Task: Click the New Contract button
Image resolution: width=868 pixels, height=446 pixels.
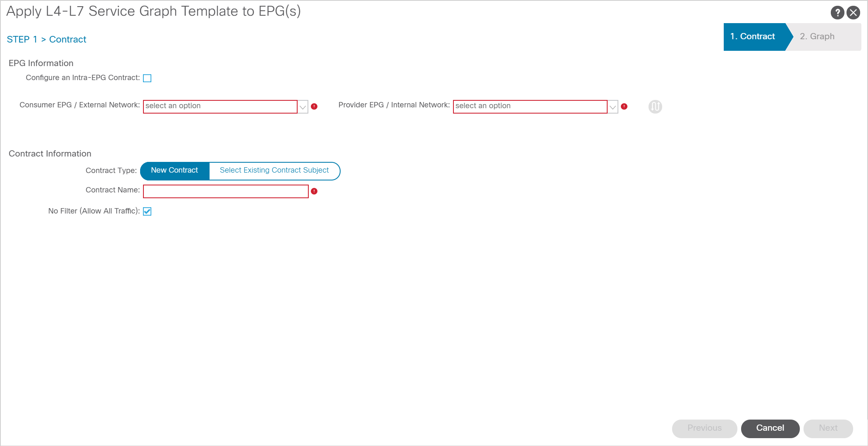Action: [x=174, y=170]
